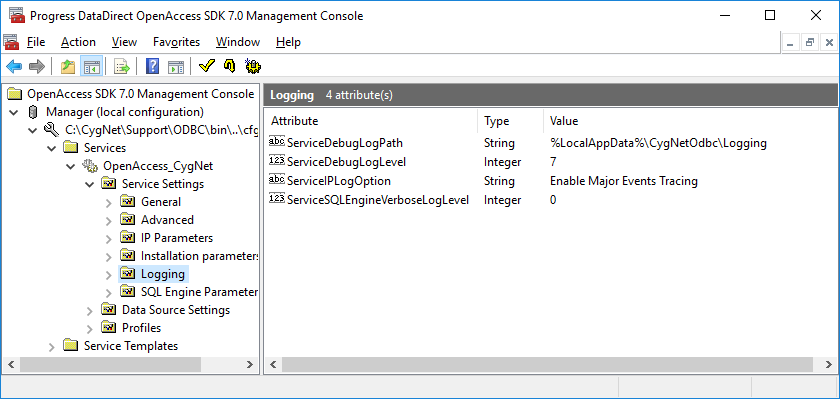Click folder icon of Service Settings

109,184
